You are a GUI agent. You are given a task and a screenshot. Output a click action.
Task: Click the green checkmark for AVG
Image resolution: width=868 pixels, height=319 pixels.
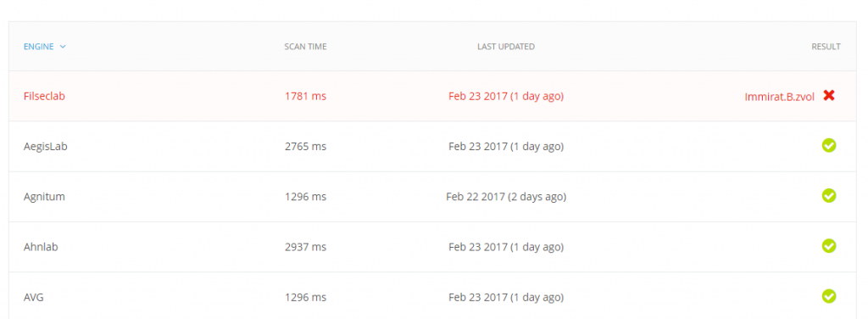829,296
